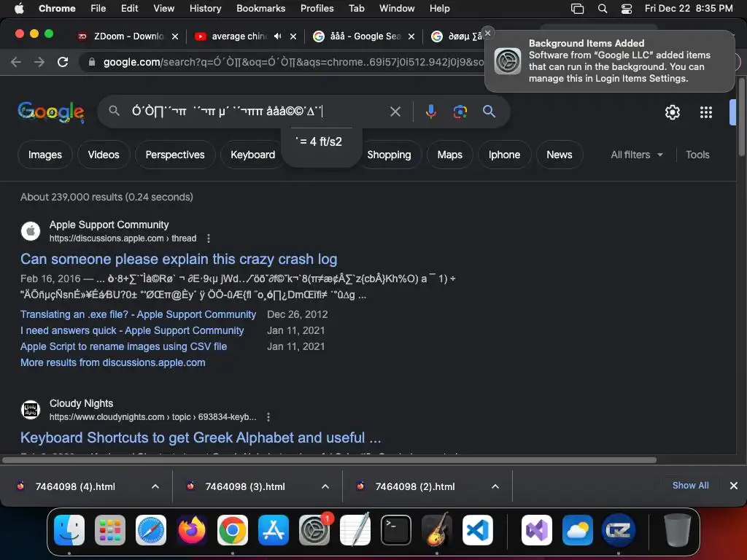
Task: Select the Shopping filter chip
Action: coord(389,155)
